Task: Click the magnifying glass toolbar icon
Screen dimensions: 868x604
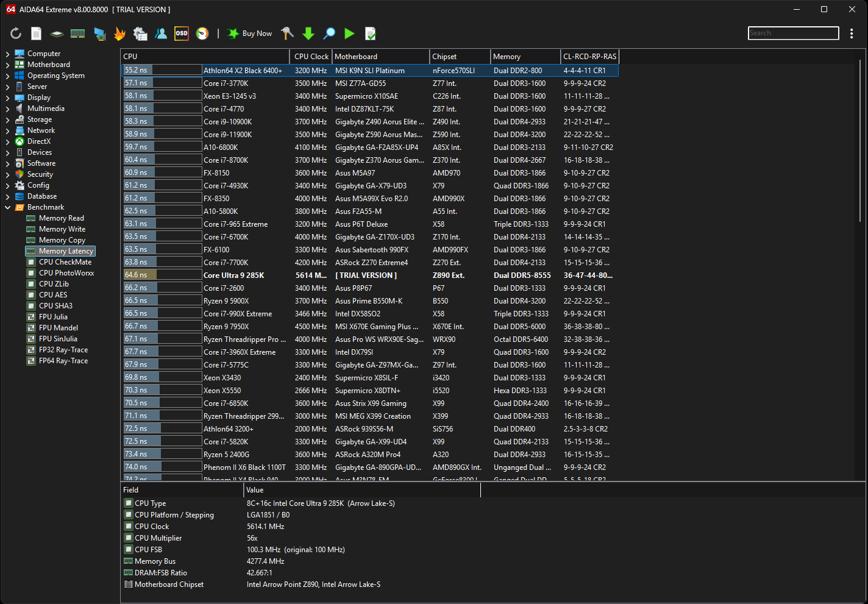Action: (329, 34)
